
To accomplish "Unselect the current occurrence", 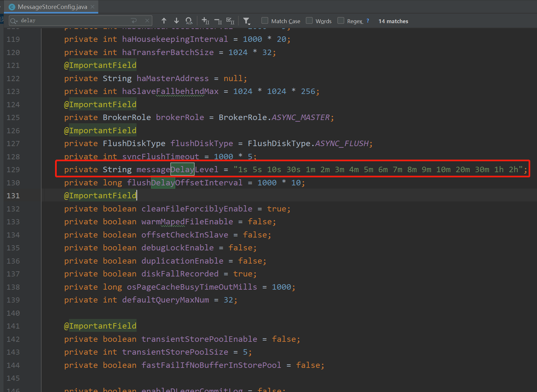I will tap(218, 21).
